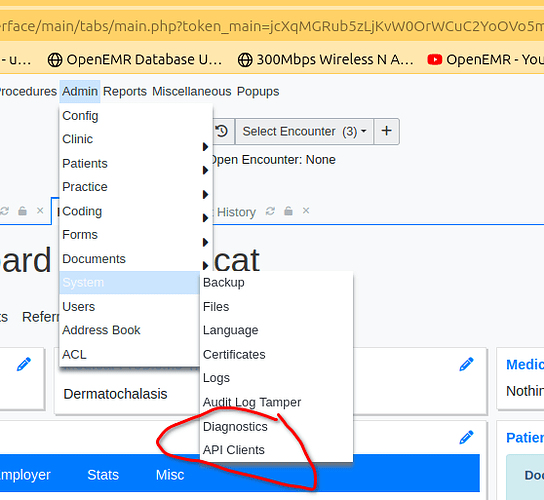Close the leftmost tab
This screenshot has height=500, width=544.
click(40, 211)
